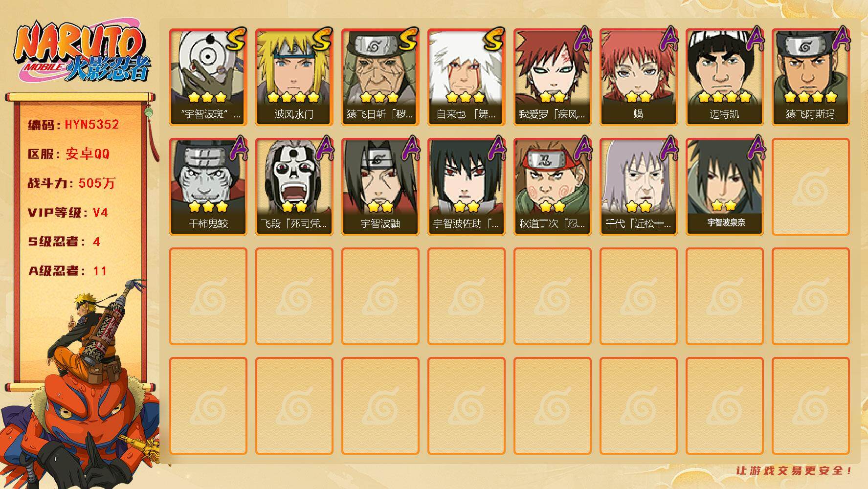Screen dimensions: 868x489
Task: Open the 秋道丁次 ninja card
Action: (553, 187)
